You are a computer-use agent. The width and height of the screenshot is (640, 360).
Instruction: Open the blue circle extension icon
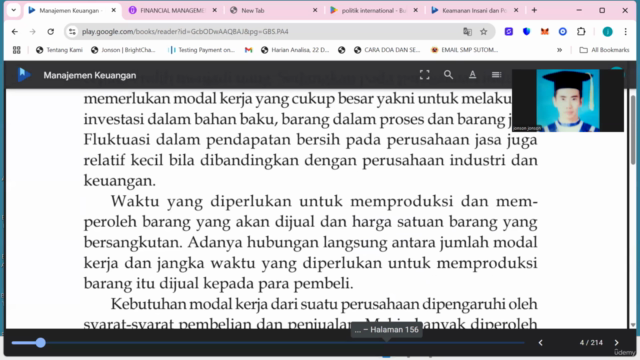tap(562, 31)
